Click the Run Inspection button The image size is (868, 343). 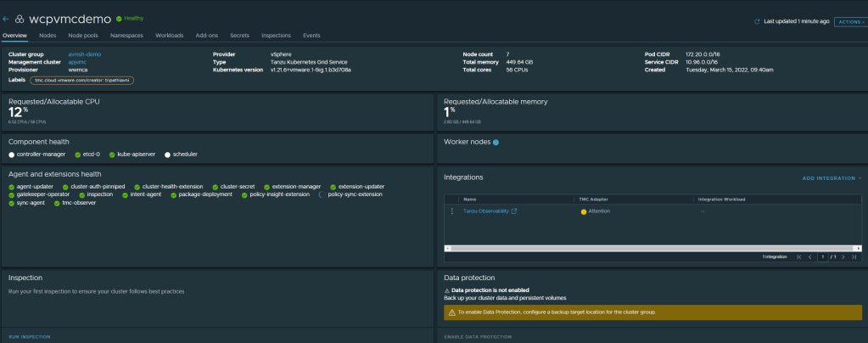coord(31,337)
